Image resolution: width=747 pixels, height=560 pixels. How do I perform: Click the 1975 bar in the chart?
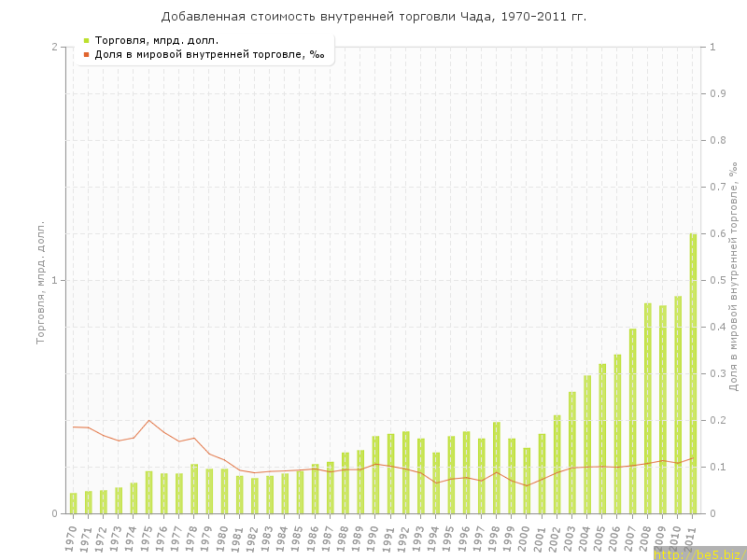149,493
